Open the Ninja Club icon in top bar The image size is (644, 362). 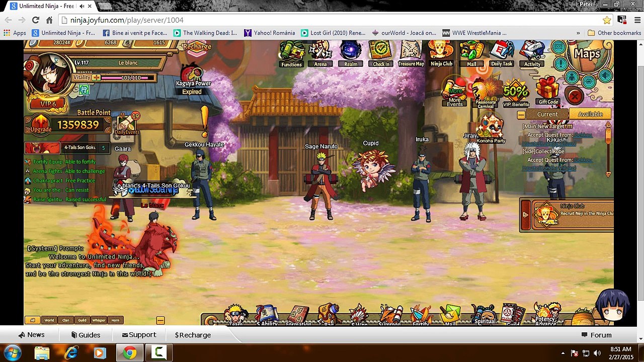pos(441,54)
